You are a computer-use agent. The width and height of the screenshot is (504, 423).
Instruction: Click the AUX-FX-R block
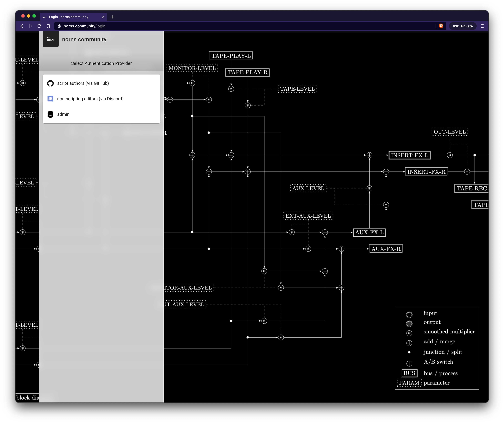386,249
